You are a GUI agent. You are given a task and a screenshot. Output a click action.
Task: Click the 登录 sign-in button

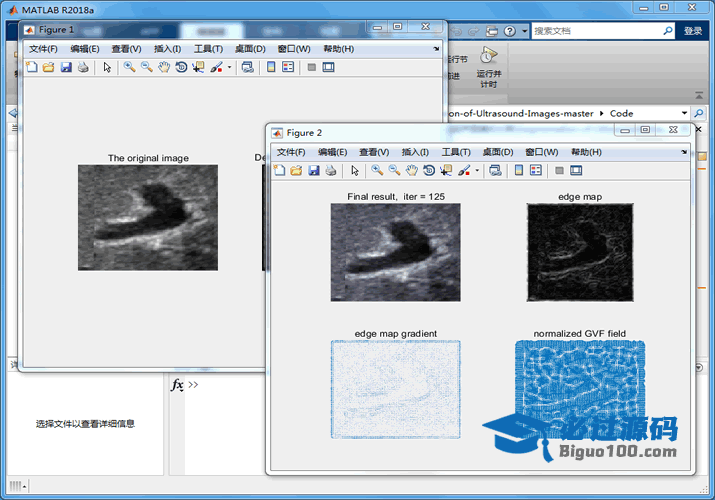(693, 31)
